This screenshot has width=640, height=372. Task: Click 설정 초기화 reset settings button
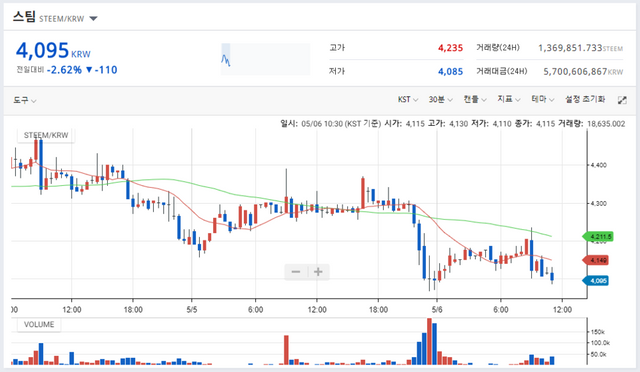(x=584, y=99)
